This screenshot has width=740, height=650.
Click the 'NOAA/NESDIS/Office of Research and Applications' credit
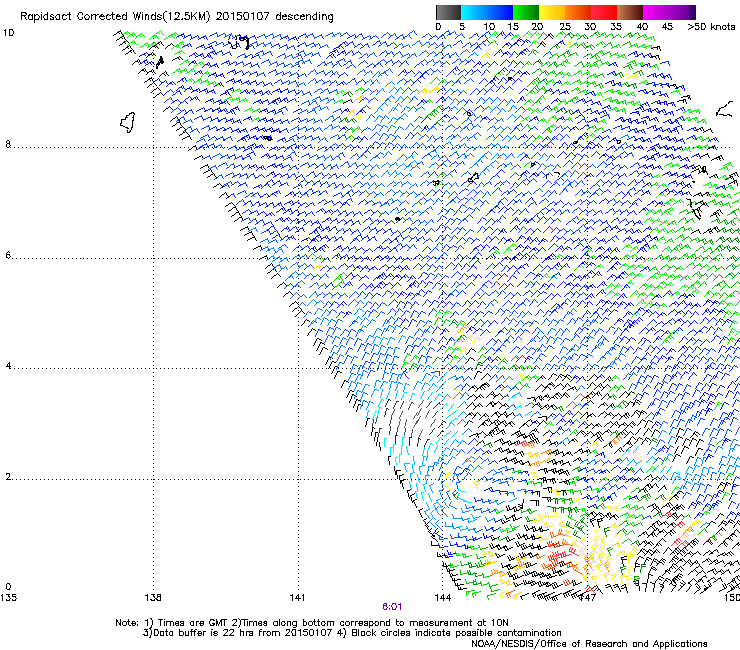pos(589,644)
